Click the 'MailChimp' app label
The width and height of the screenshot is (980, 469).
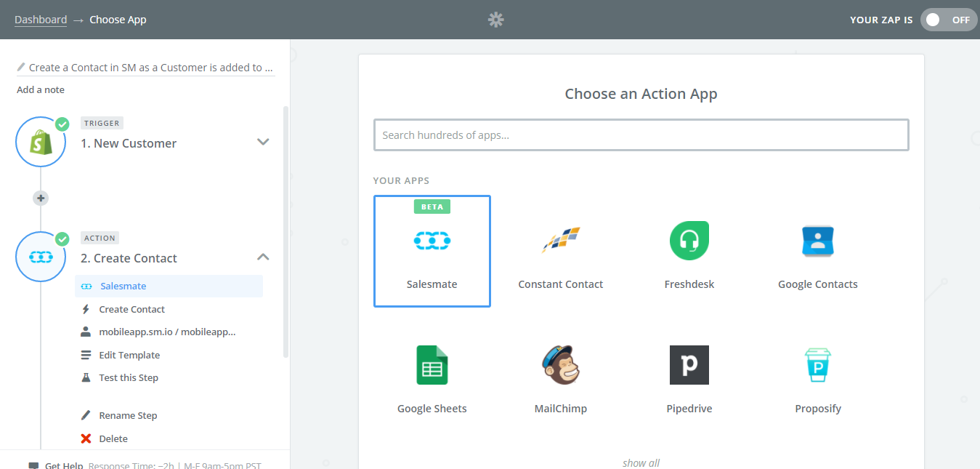[x=561, y=409]
